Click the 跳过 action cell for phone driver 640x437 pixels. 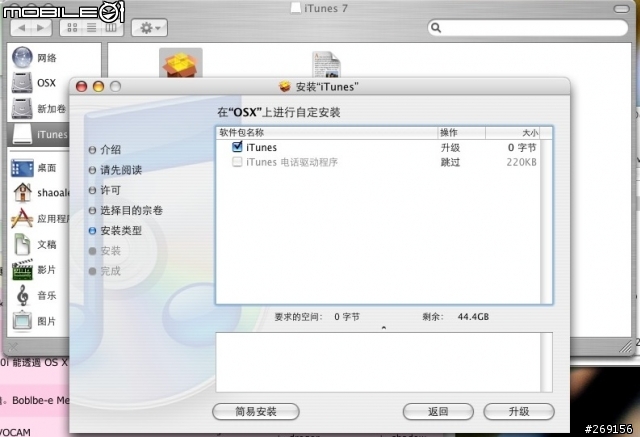[450, 162]
